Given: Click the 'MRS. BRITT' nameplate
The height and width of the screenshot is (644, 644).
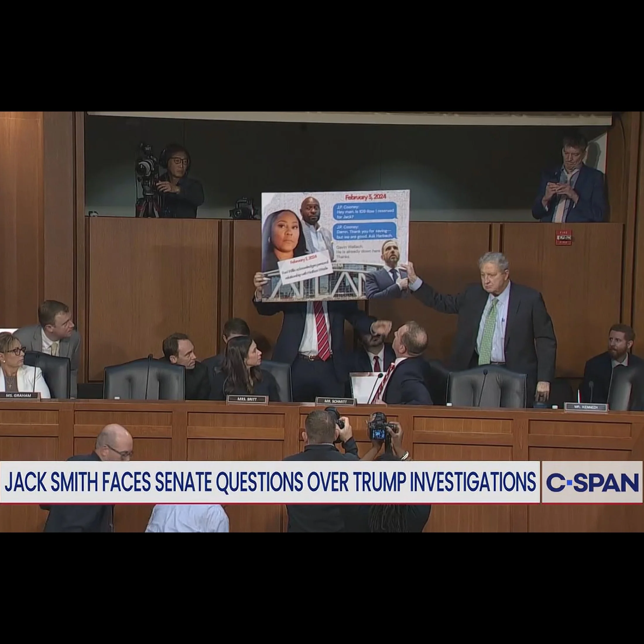Looking at the screenshot, I should click(x=247, y=399).
